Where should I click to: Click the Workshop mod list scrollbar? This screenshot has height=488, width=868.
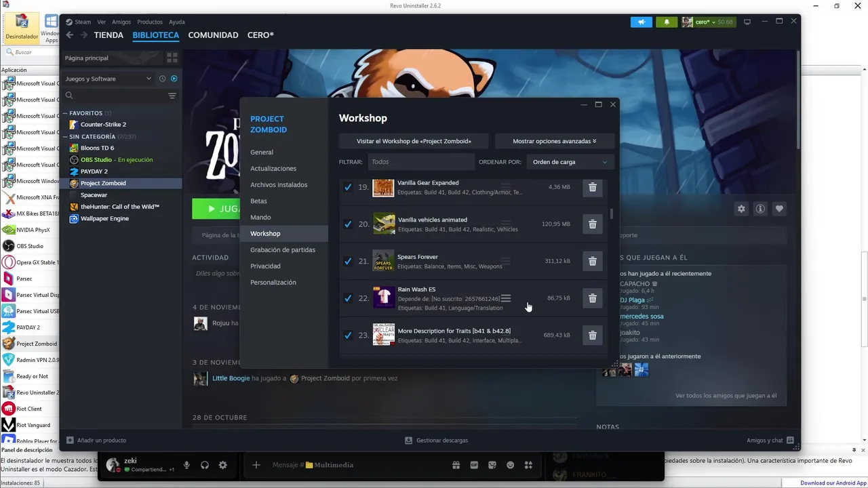[611, 214]
